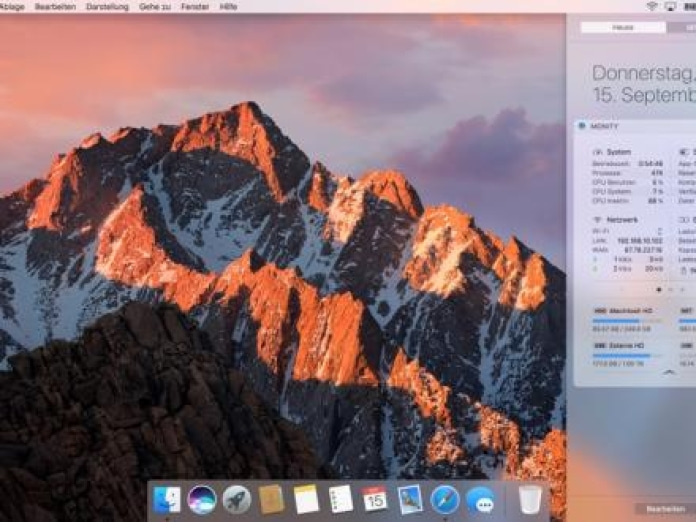This screenshot has height=522, width=696.
Task: Click the MONITY widget icon
Action: 582,126
